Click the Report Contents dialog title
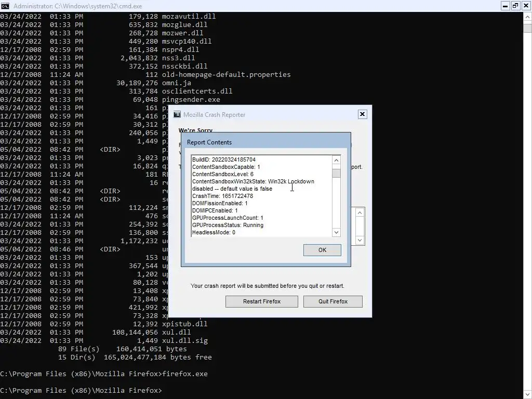This screenshot has height=399, width=532. tap(209, 142)
